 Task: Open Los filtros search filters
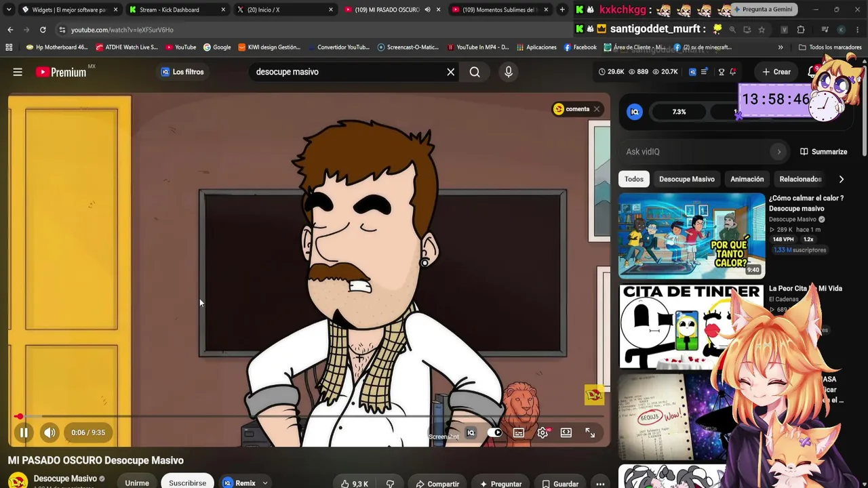click(182, 72)
